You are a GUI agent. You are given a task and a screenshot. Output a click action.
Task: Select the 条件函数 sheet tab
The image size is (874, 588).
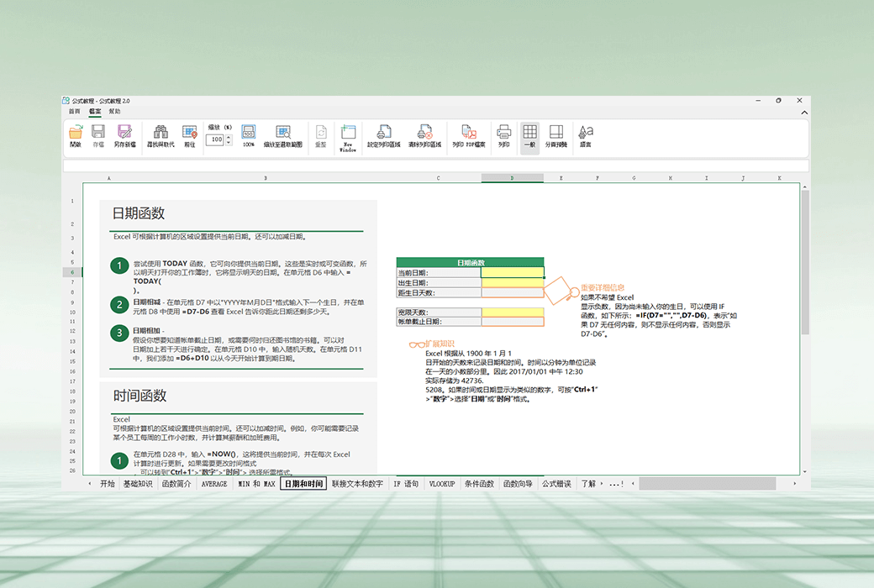pyautogui.click(x=479, y=484)
